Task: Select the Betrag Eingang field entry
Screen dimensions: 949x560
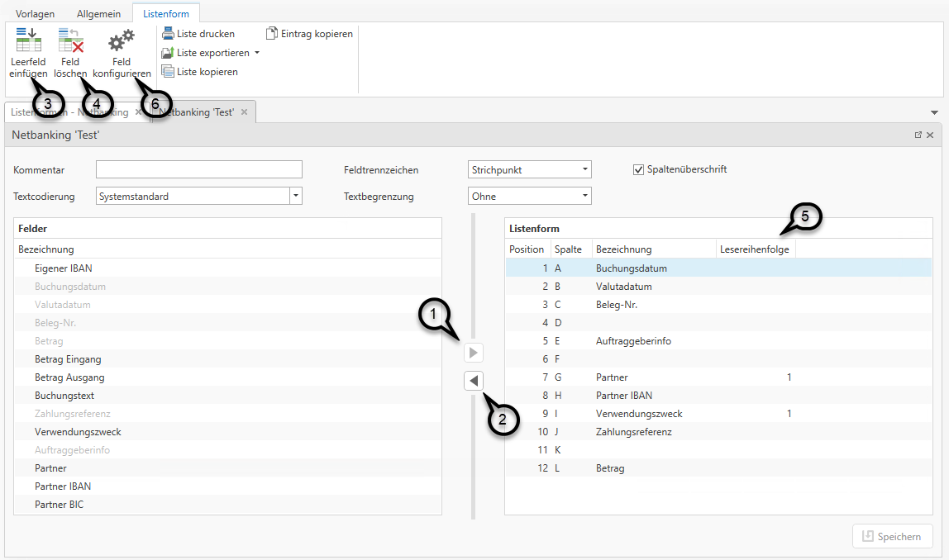Action: click(x=68, y=359)
